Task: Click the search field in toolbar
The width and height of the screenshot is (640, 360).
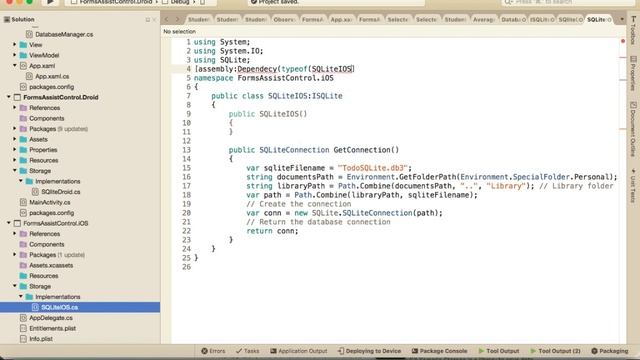Action: pyautogui.click(x=567, y=2)
